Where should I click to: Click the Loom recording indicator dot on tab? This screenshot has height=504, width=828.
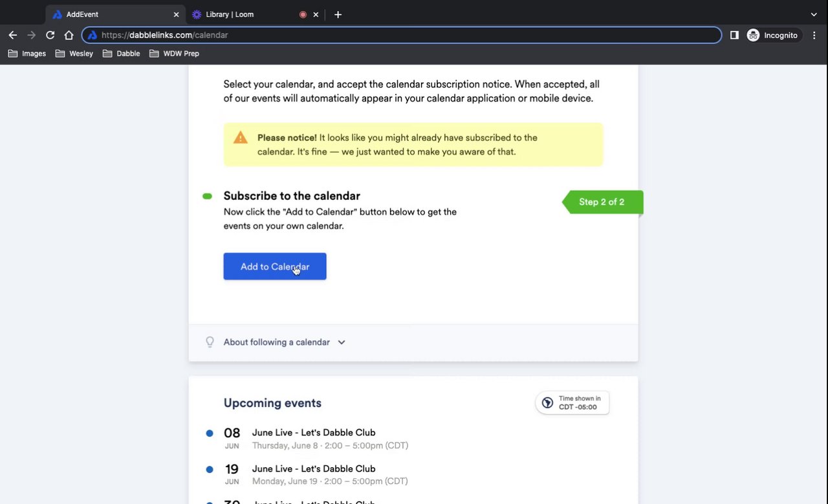[x=303, y=14]
